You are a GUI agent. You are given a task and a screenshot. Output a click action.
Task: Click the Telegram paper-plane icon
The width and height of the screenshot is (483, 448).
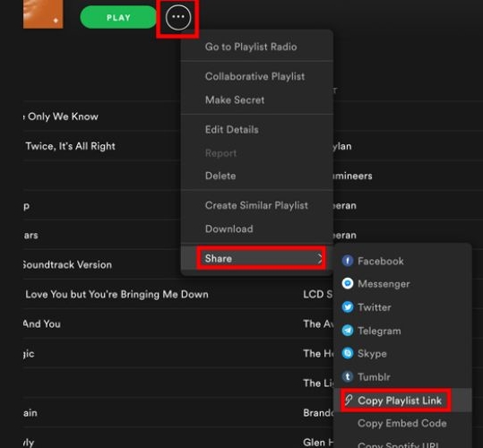tap(348, 331)
